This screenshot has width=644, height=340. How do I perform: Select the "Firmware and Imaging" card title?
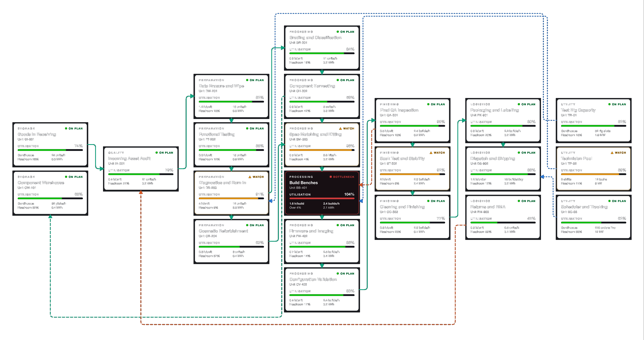point(311,231)
